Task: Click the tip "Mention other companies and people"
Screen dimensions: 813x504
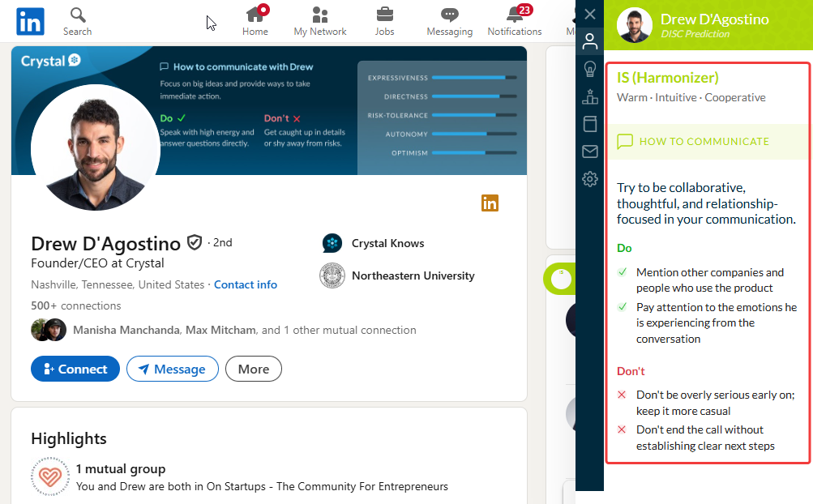Action: pyautogui.click(x=710, y=280)
